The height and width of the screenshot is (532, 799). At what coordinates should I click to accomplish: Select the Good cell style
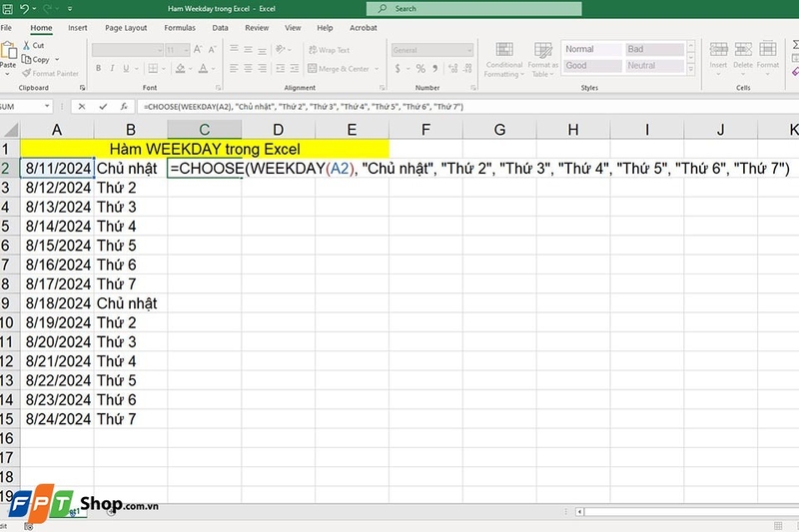(591, 66)
